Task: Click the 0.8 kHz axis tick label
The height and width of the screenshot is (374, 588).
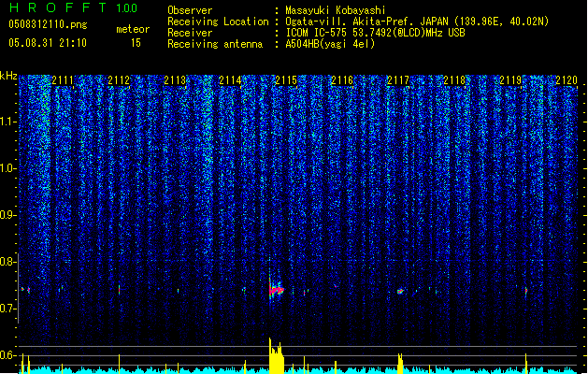Action: 7,262
